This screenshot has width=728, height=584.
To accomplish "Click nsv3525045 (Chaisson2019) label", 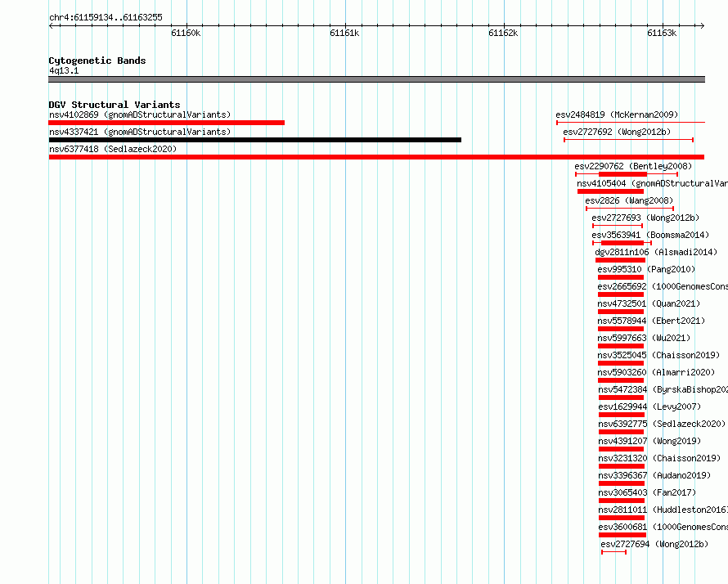I will (x=658, y=355).
